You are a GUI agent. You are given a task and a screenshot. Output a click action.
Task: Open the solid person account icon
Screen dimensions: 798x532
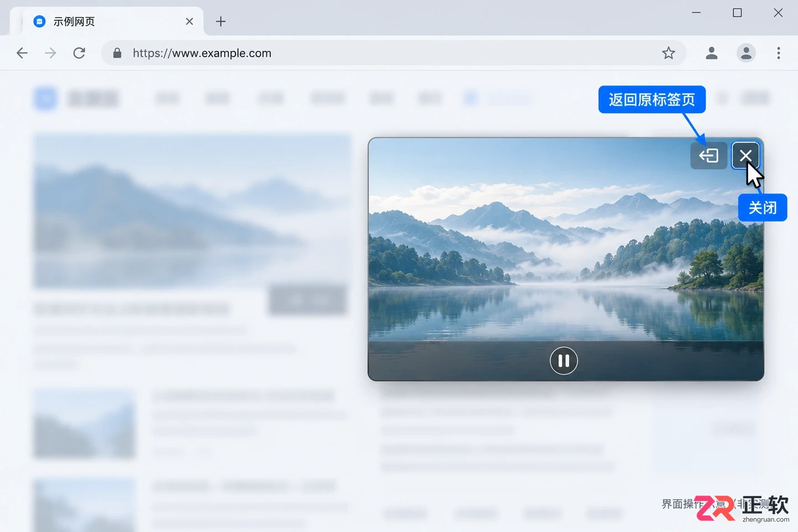[712, 53]
